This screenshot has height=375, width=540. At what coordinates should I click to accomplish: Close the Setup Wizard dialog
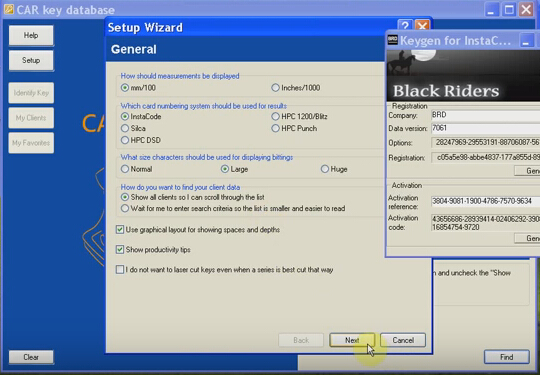(422, 26)
